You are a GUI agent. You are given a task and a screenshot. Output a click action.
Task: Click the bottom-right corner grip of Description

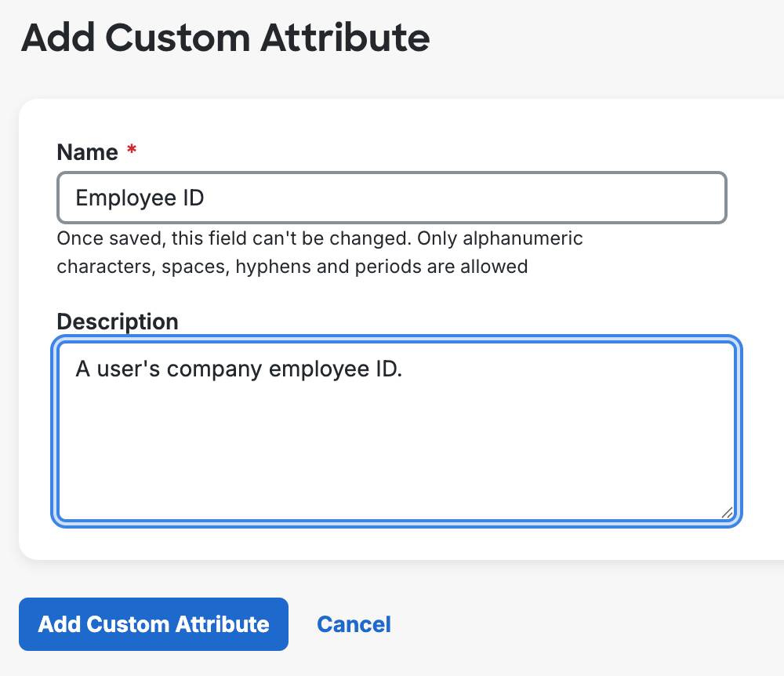click(725, 514)
